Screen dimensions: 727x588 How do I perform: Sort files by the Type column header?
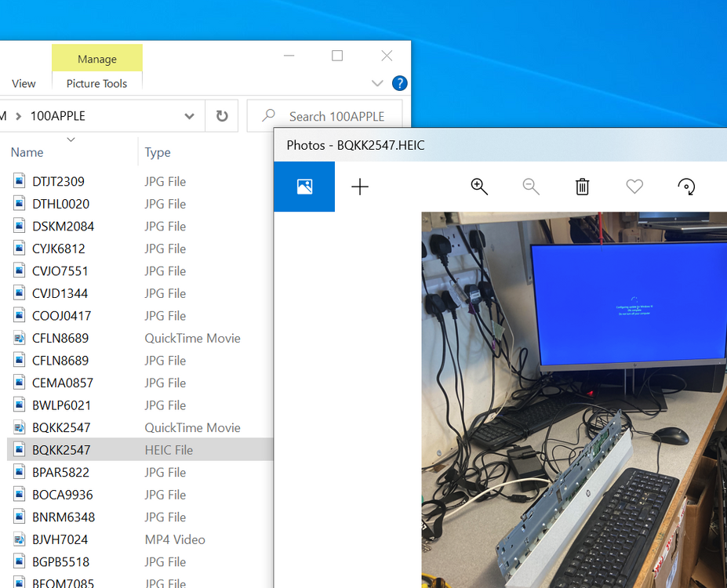click(158, 152)
